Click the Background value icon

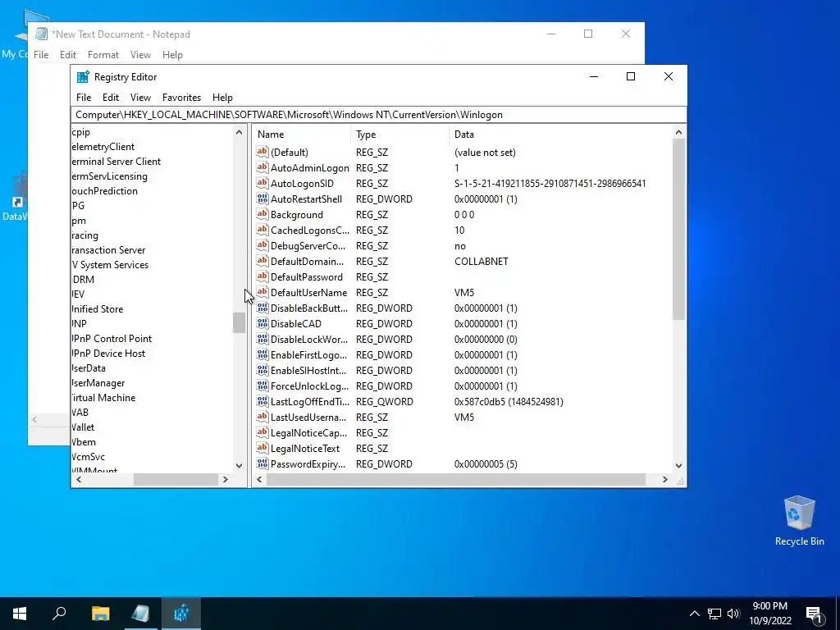click(262, 214)
